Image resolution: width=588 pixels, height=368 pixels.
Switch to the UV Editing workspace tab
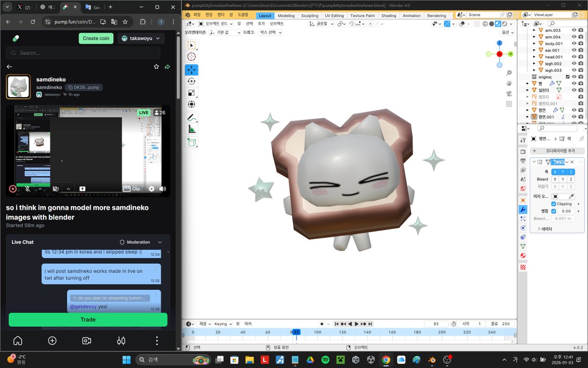334,15
